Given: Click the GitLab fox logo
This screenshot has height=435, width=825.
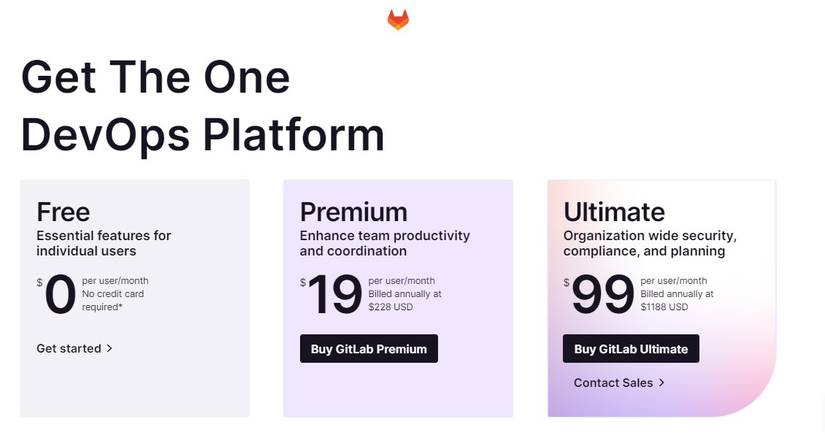Looking at the screenshot, I should coord(398,20).
